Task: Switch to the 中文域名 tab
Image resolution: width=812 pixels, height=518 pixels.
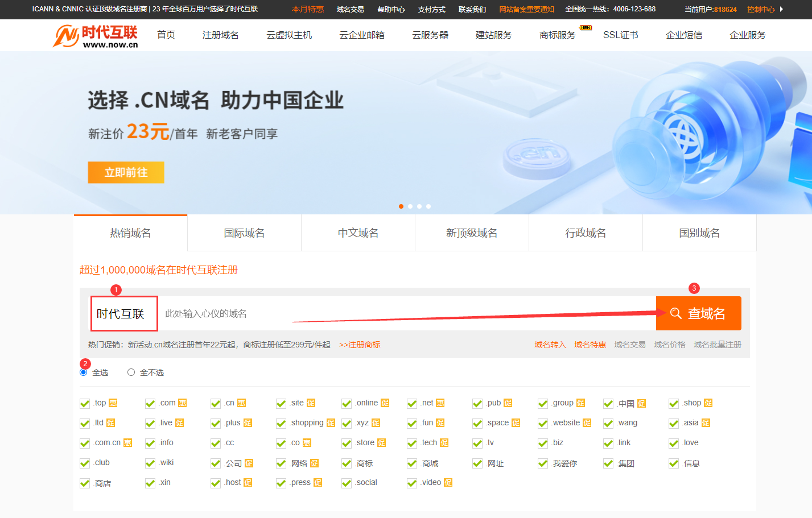Action: coord(358,233)
